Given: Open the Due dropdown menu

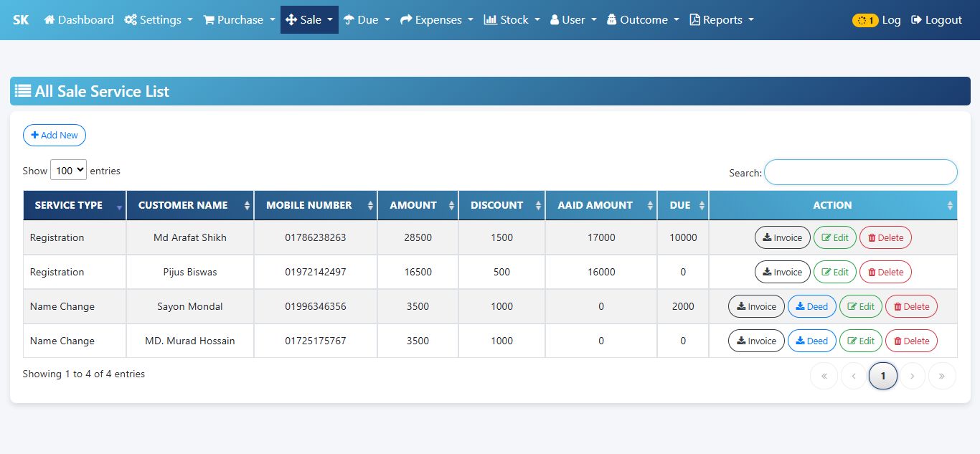Looking at the screenshot, I should pyautogui.click(x=367, y=20).
